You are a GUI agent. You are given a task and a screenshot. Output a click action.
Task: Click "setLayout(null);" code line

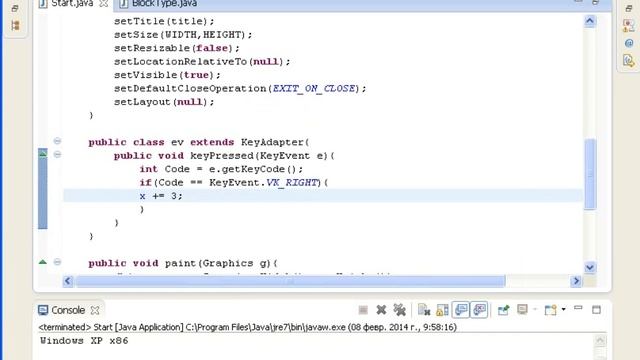[x=164, y=102]
